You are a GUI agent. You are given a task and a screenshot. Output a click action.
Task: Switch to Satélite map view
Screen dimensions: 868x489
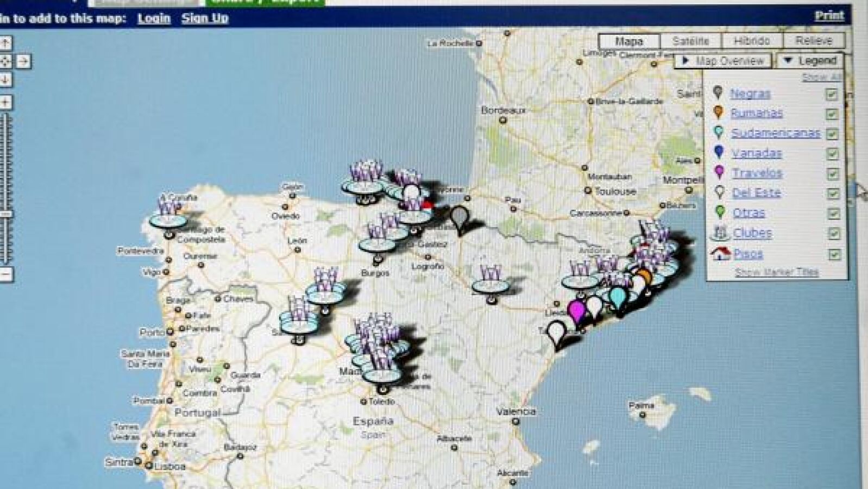tap(690, 41)
